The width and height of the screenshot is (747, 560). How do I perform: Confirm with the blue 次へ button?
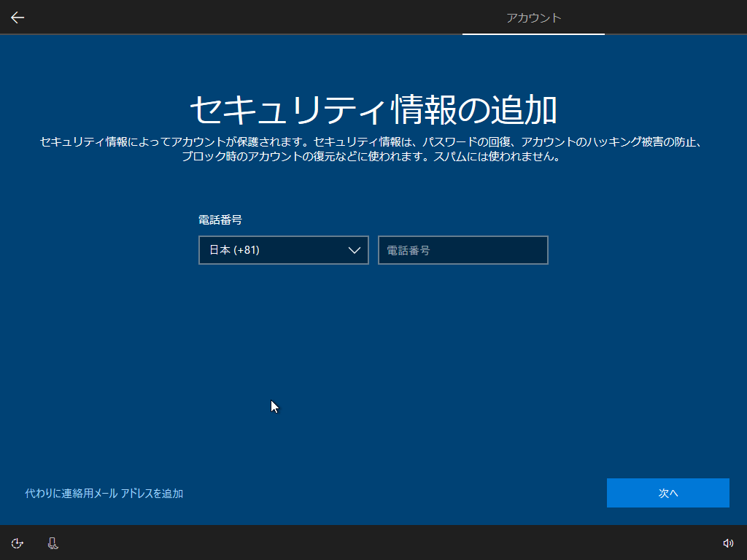667,493
